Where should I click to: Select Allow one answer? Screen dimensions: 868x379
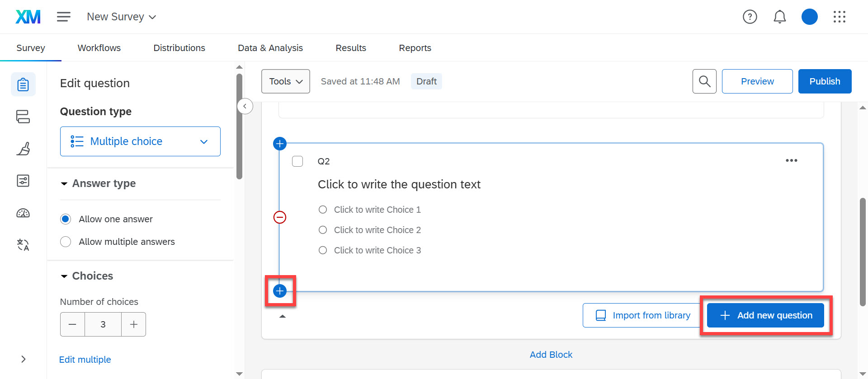65,219
